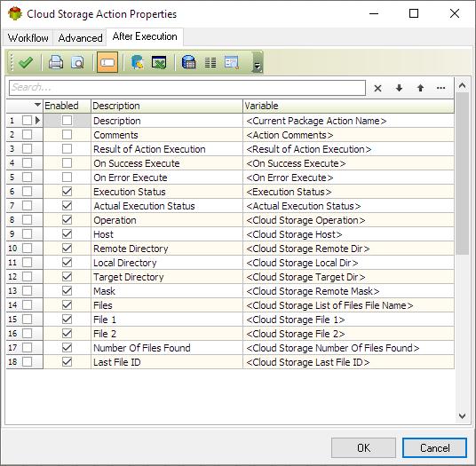
Task: Switch to the Workflow tab
Action: 28,38
